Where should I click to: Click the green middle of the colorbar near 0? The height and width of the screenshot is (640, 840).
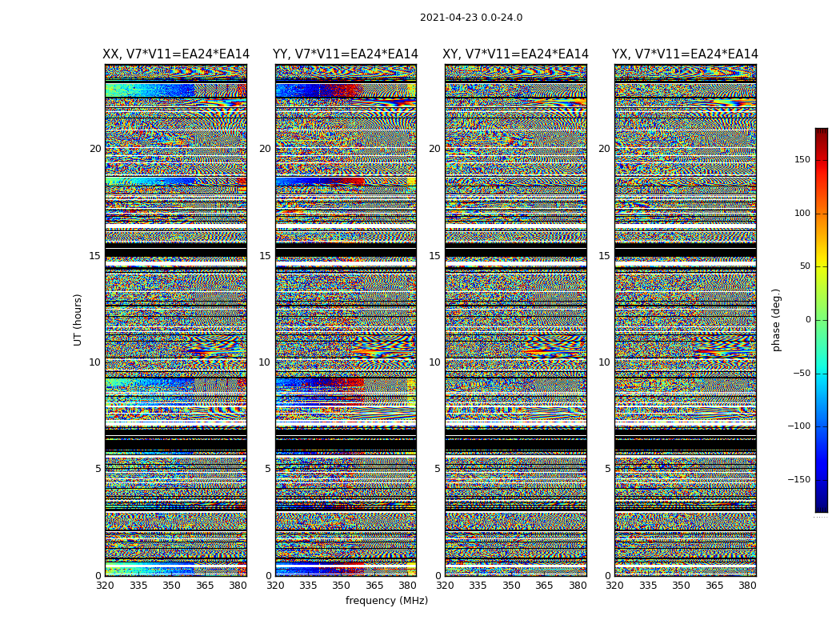coord(822,320)
